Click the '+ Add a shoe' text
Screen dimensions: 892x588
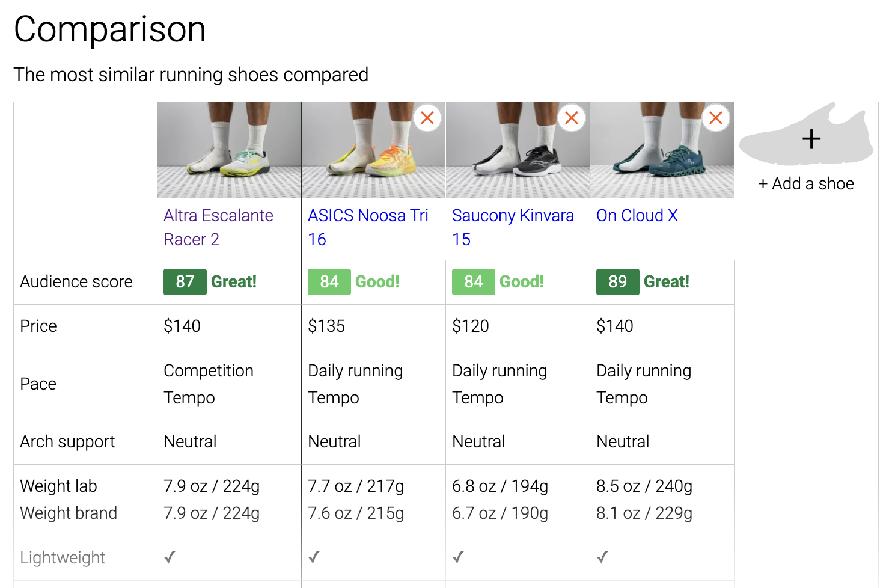point(806,184)
